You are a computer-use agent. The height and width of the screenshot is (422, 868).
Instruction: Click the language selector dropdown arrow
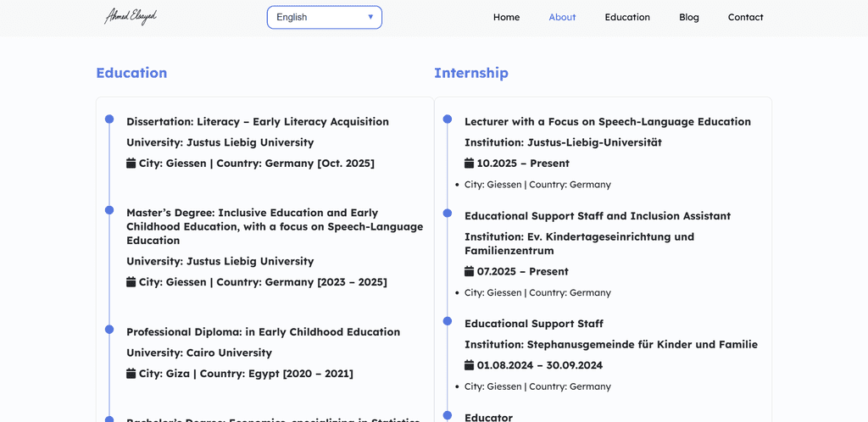(x=370, y=17)
